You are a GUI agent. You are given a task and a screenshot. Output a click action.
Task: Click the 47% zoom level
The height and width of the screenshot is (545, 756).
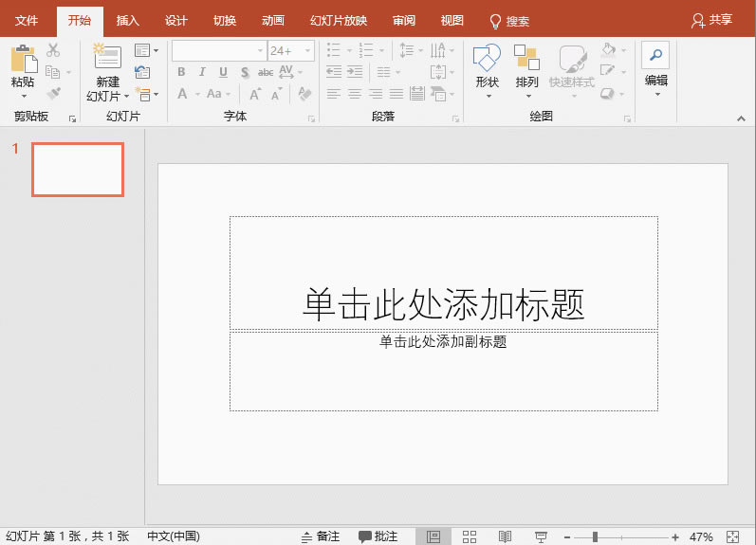pos(701,536)
